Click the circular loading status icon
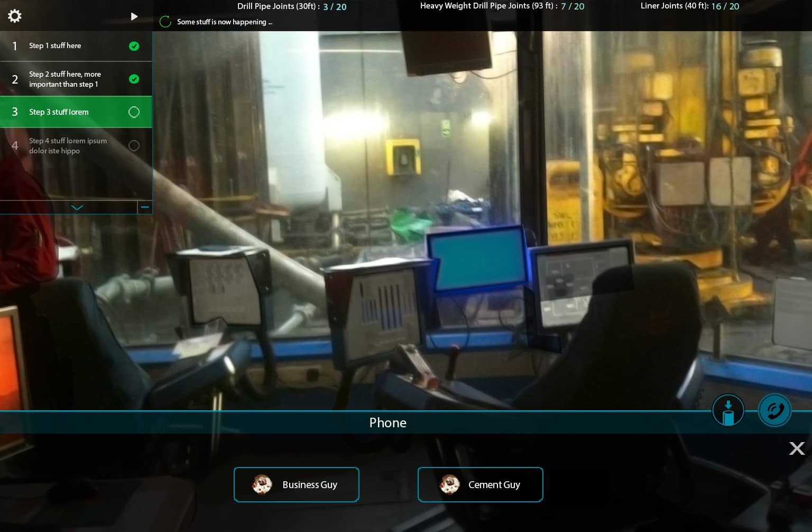This screenshot has width=812, height=532. 165,22
